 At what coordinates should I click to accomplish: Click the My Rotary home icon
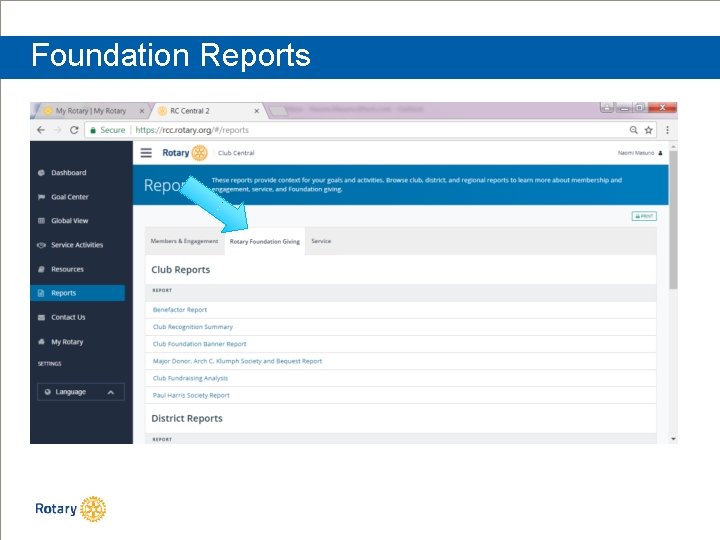click(x=41, y=342)
